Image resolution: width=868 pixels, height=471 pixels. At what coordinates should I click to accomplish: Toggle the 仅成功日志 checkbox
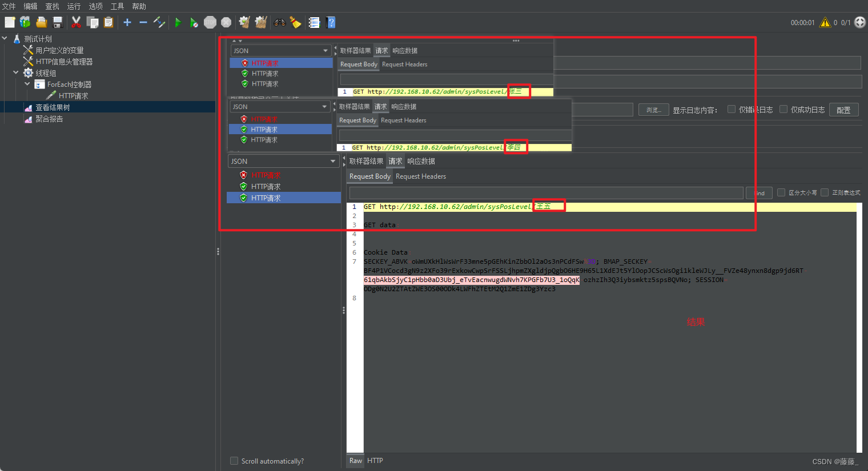click(x=783, y=109)
